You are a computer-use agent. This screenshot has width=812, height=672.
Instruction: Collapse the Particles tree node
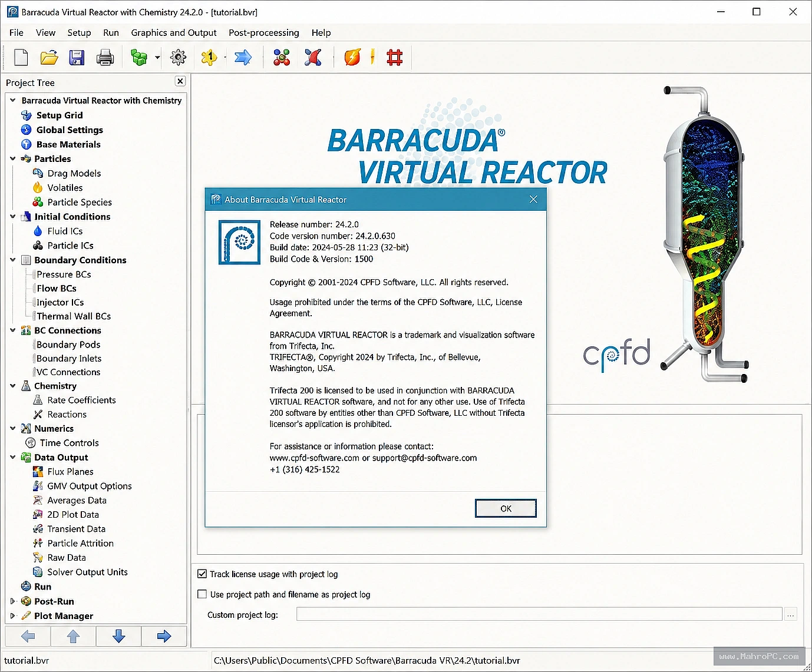click(x=12, y=158)
